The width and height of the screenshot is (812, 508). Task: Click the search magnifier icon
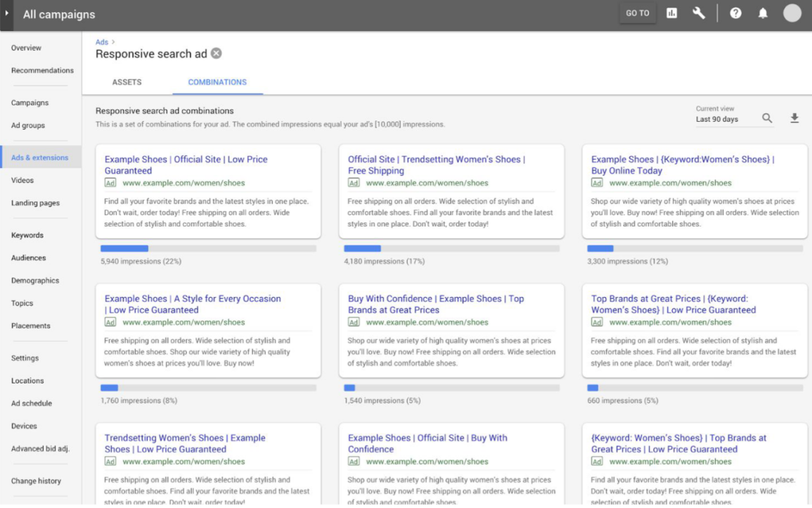767,118
